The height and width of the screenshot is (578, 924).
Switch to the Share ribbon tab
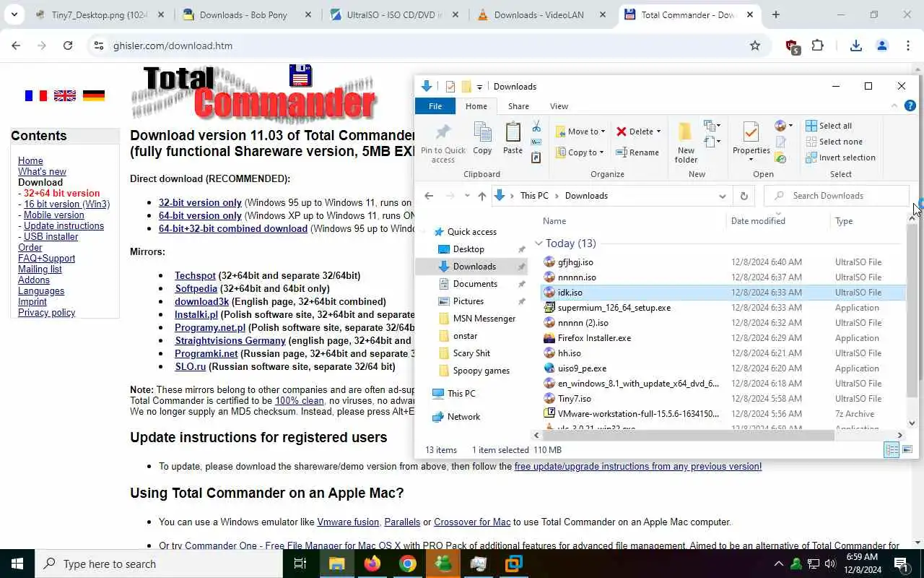[x=518, y=106]
